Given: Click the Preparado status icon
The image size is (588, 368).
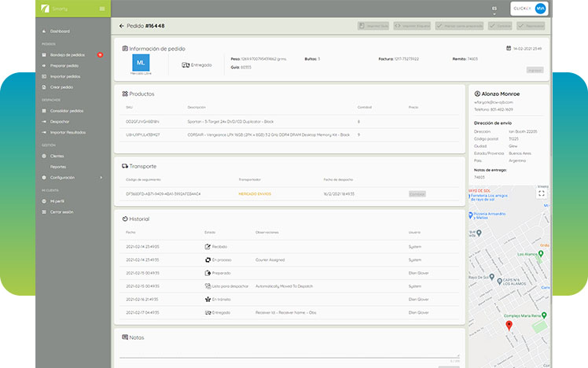Looking at the screenshot, I should [x=208, y=273].
